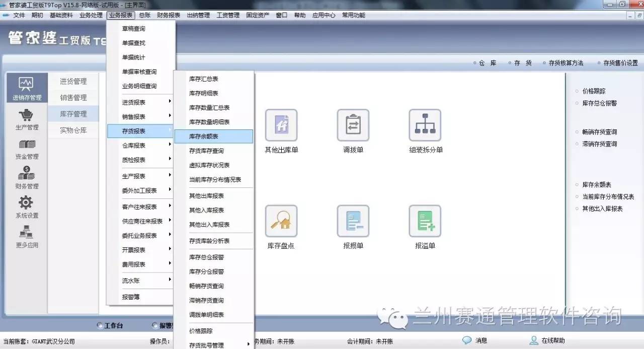Launch the 库存盘点 icon
Screen dimensions: 644x349
coord(281,221)
